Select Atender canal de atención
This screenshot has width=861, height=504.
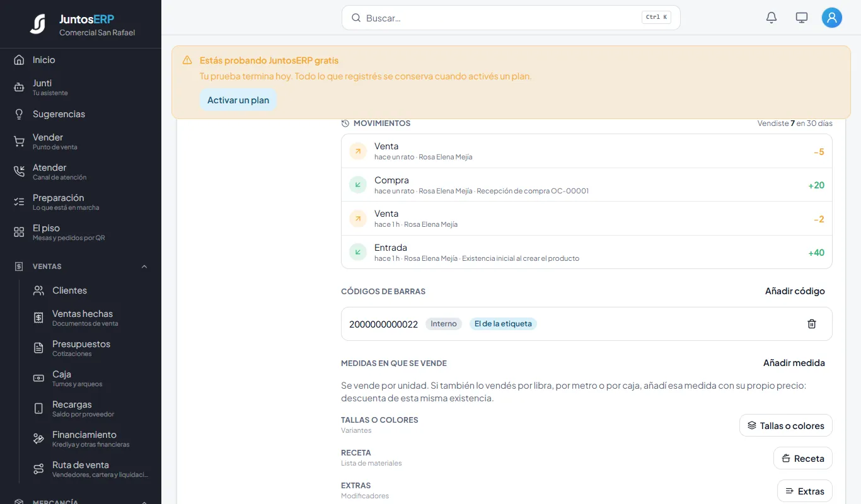point(81,172)
